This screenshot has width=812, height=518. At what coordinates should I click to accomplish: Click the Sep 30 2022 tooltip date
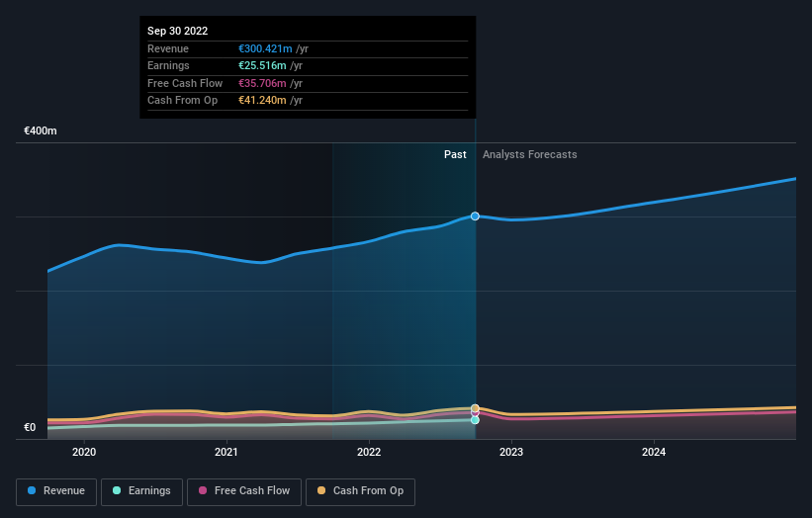178,31
